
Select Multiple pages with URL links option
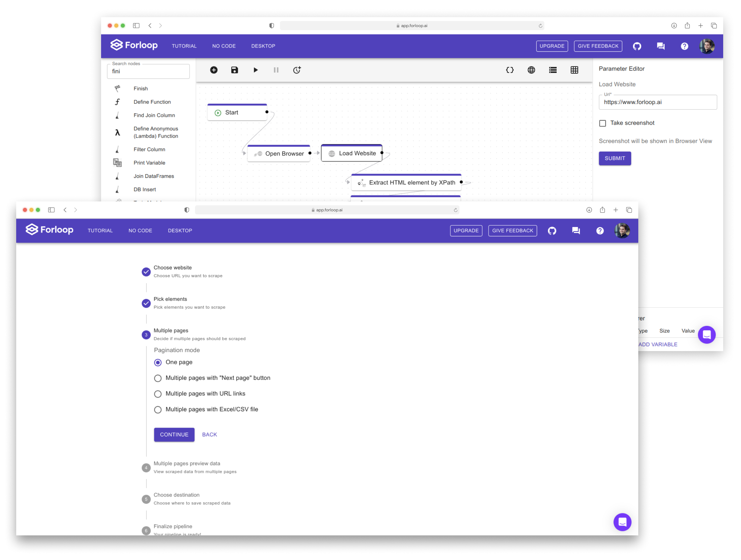click(158, 394)
